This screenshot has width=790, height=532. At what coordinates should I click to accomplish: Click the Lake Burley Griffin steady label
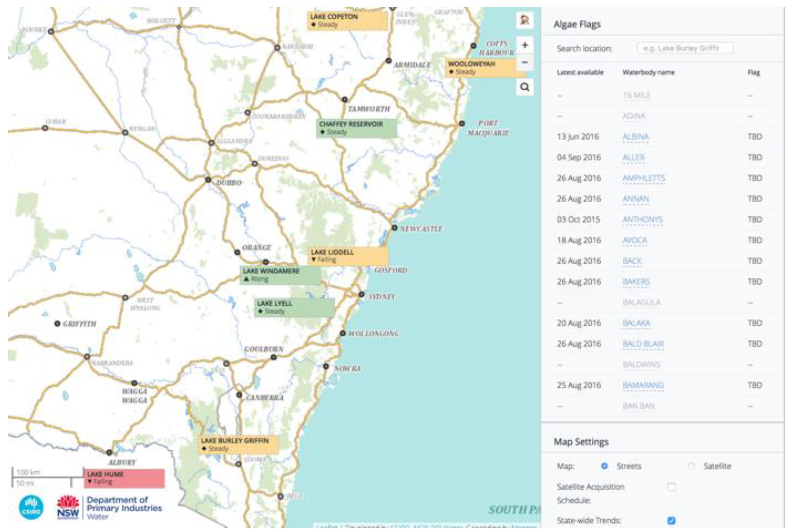(238, 445)
